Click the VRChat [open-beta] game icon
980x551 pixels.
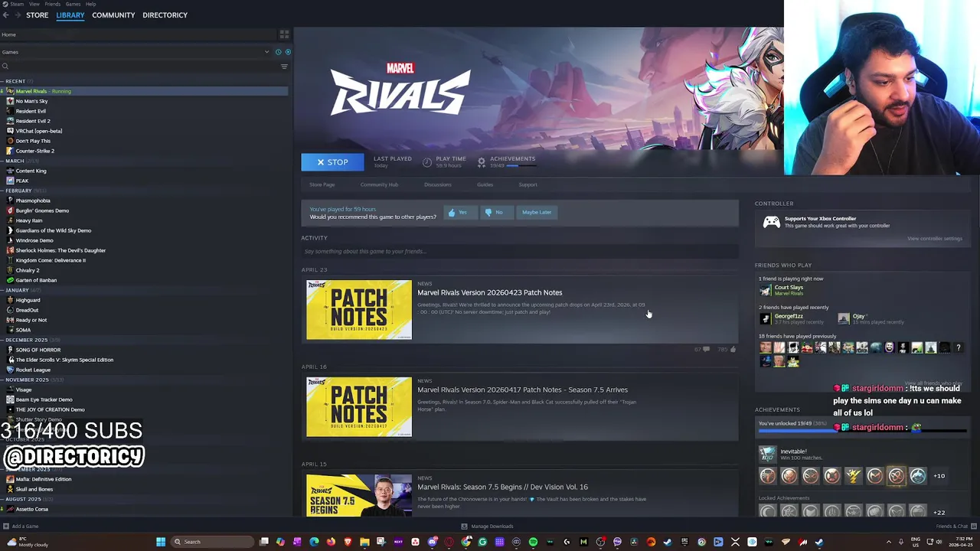(10, 131)
